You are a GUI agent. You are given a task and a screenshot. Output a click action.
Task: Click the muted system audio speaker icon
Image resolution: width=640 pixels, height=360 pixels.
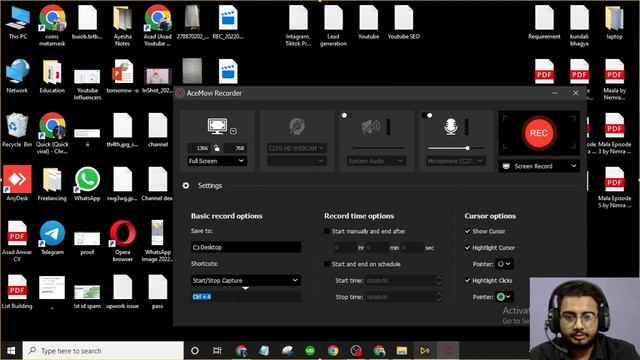pyautogui.click(x=371, y=127)
